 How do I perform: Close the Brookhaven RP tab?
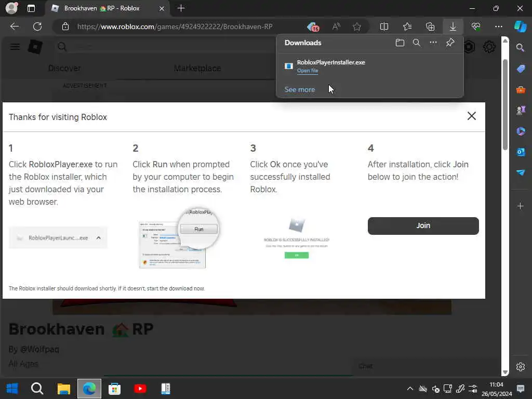coord(162,8)
